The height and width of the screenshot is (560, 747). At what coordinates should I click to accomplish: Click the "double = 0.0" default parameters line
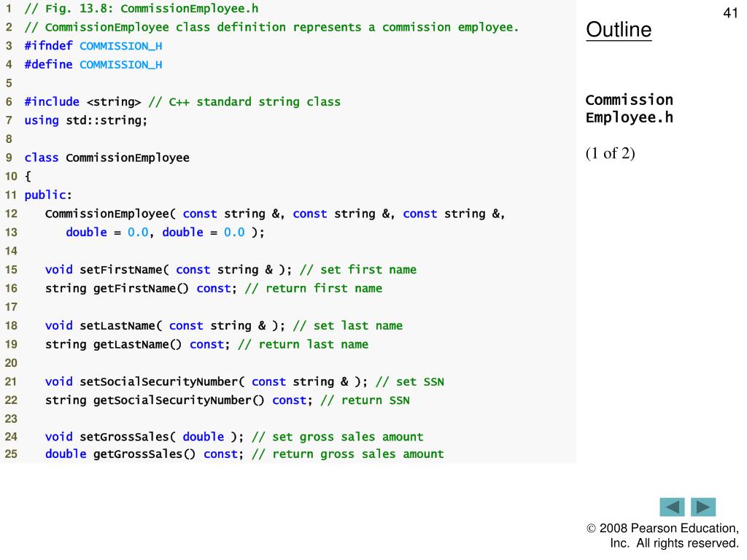click(165, 233)
